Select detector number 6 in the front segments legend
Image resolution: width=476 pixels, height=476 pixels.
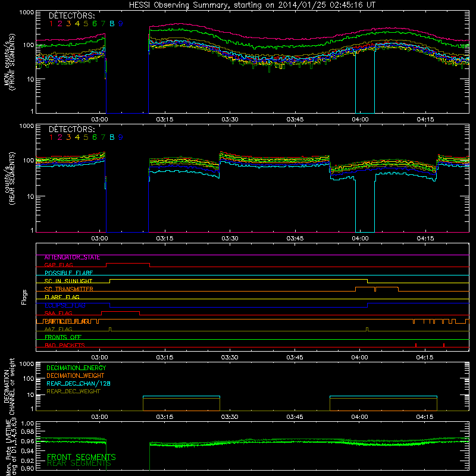[95, 24]
